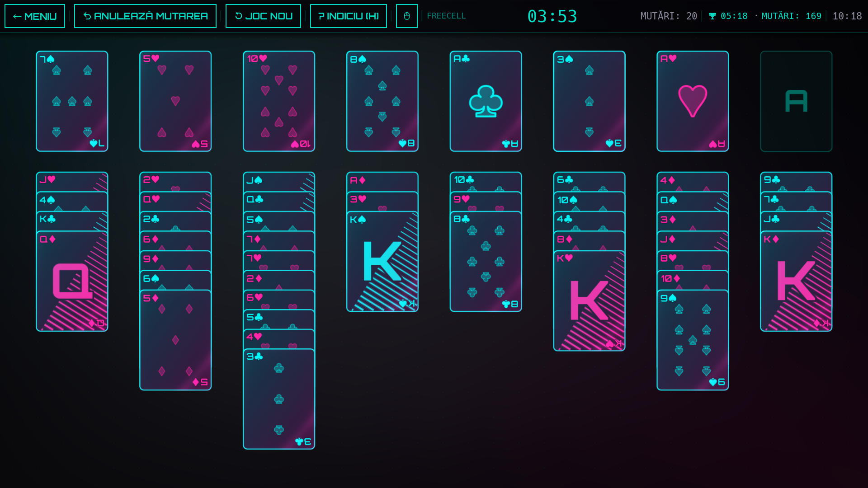Viewport: 868px width, 488px height.
Task: Click the 9 of hearts card
Action: (x=486, y=202)
